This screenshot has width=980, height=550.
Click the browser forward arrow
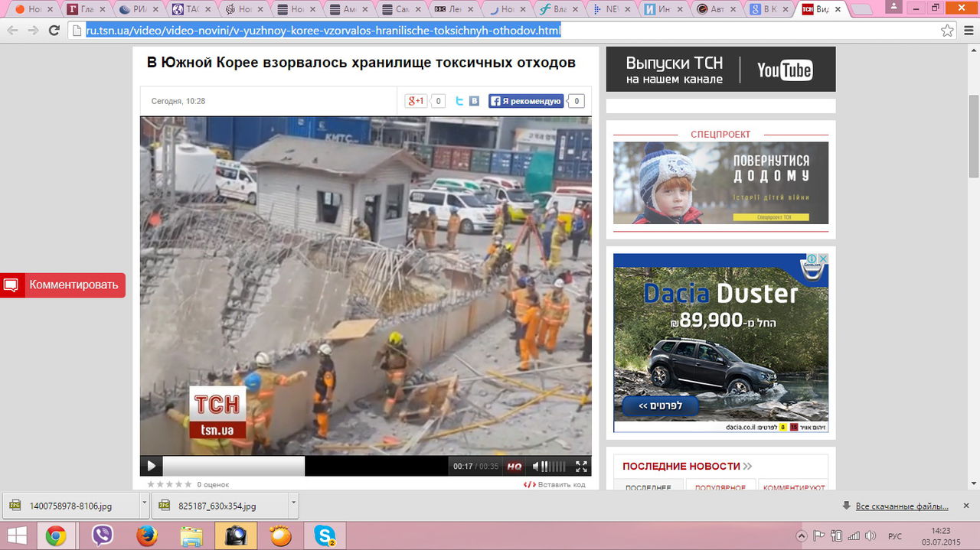[34, 31]
